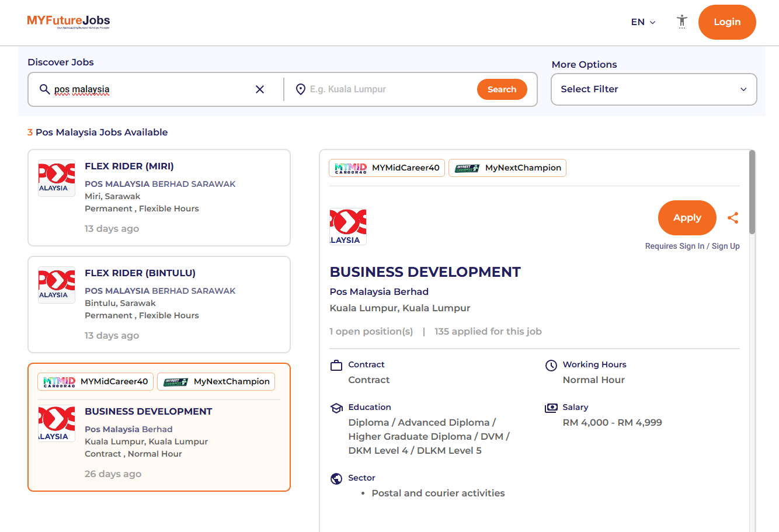Click POS MALAYSIA BERHAD SARAWAK under Flex Rider (Bintulu)
The width and height of the screenshot is (779, 532).
[x=160, y=291]
